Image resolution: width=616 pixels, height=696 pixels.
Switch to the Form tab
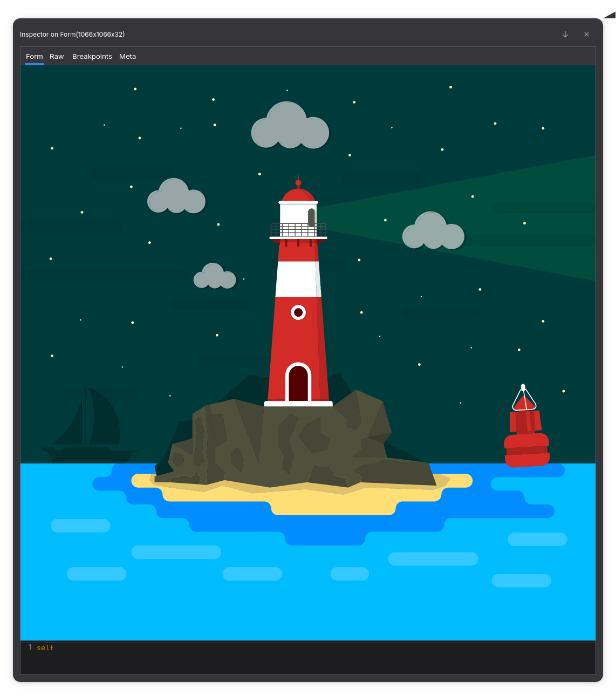click(34, 57)
